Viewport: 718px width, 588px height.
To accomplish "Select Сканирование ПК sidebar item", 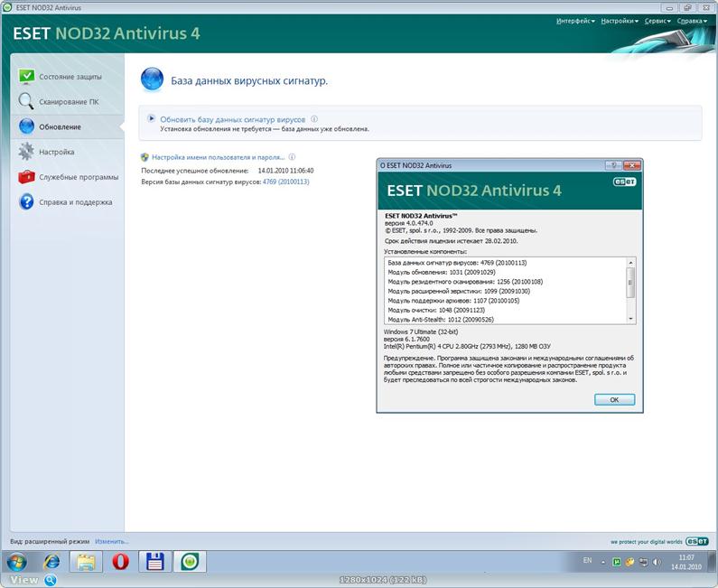I will tap(68, 102).
